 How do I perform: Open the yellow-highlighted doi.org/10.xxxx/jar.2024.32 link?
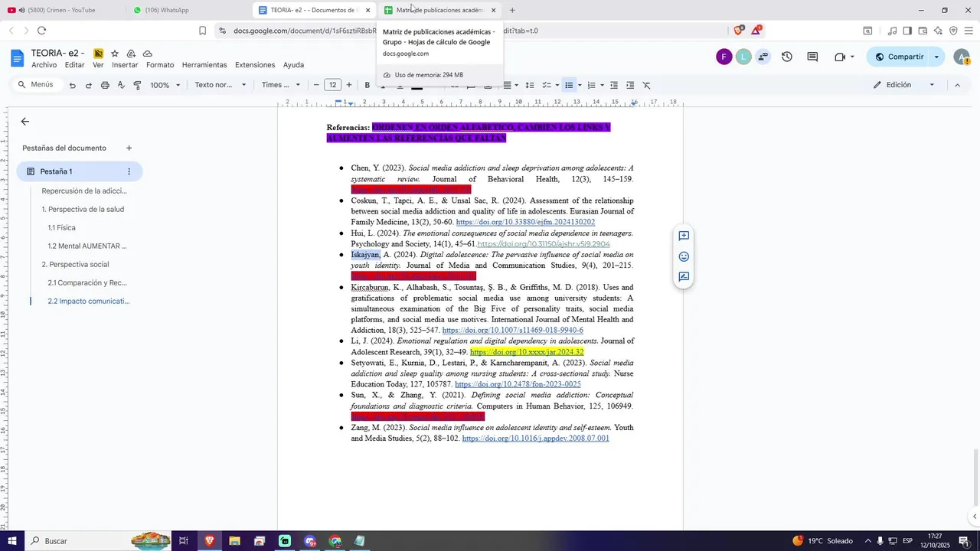tap(527, 352)
